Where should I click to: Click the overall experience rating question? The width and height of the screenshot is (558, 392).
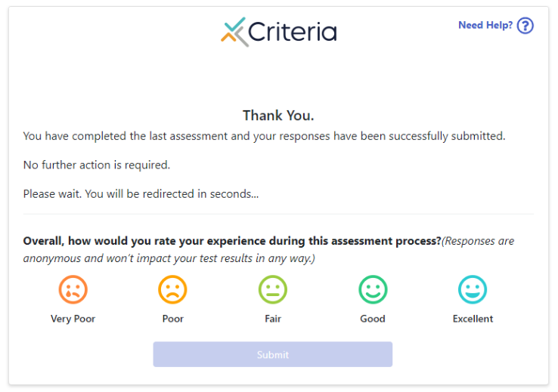[x=232, y=241]
